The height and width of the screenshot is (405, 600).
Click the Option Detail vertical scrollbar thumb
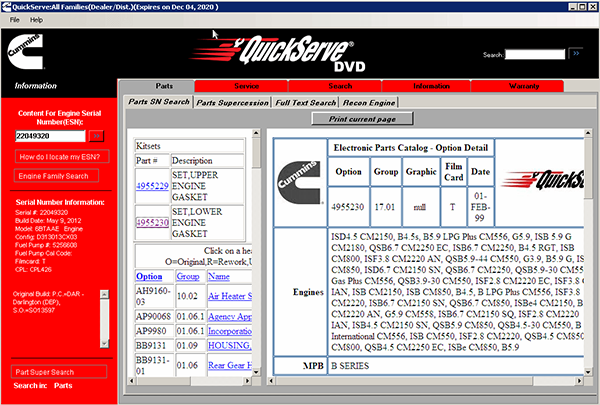click(588, 168)
